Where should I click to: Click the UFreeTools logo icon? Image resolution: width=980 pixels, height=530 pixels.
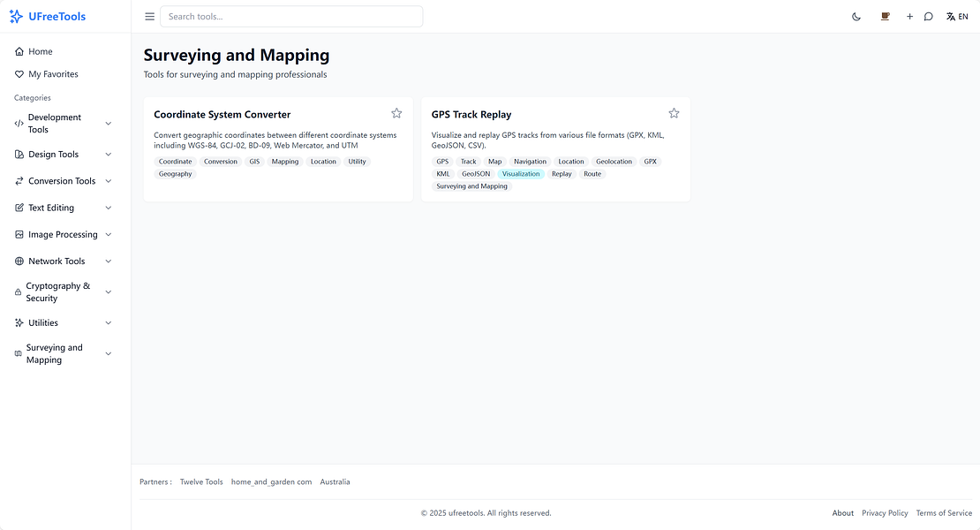tap(16, 16)
